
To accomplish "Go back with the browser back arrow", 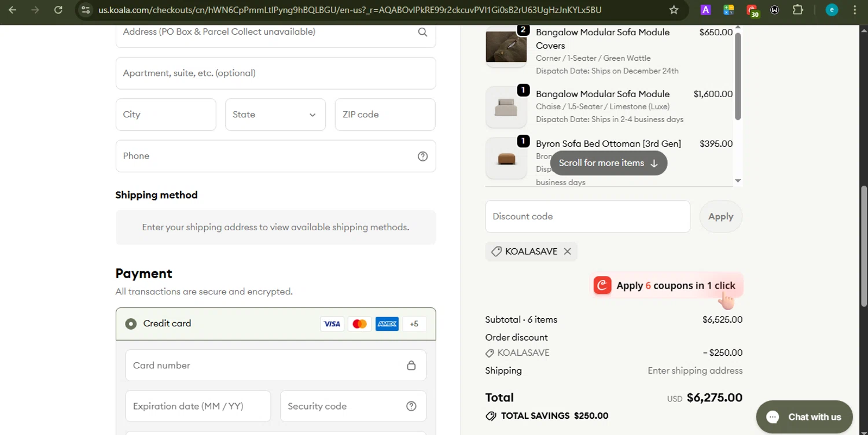I will pos(12,10).
